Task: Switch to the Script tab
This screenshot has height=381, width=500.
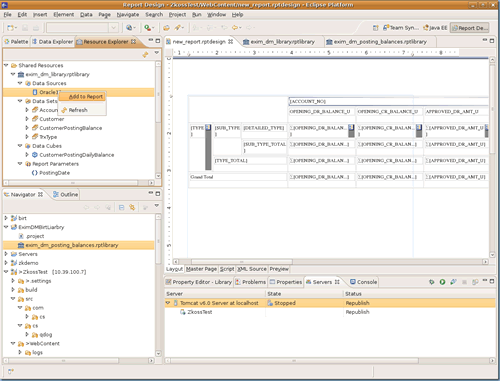Action: click(227, 269)
